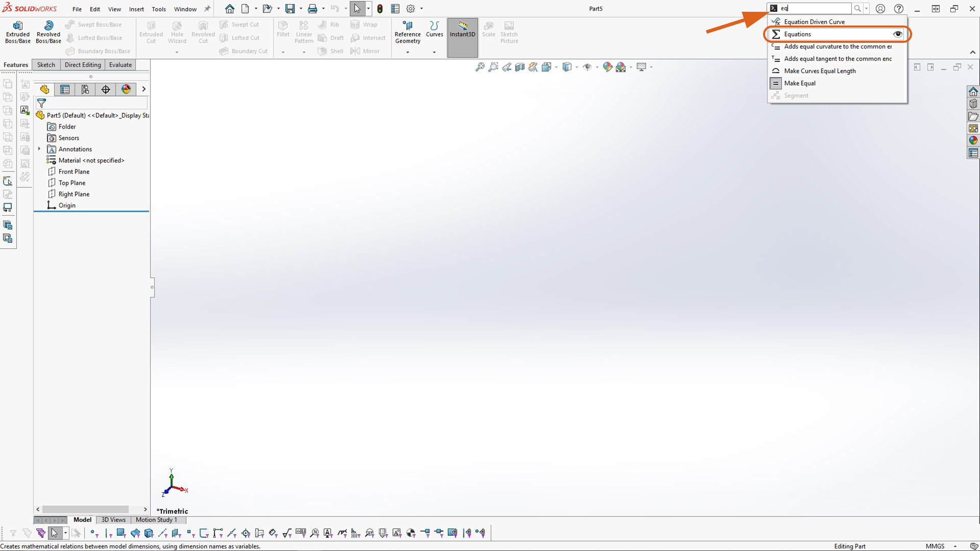
Task: Click the 3D Views tab
Action: [113, 519]
